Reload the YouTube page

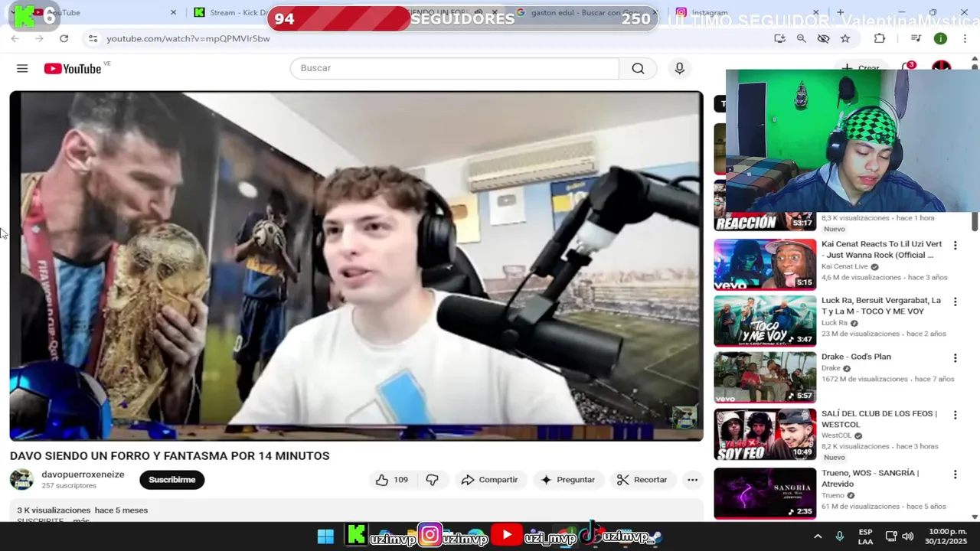point(64,38)
